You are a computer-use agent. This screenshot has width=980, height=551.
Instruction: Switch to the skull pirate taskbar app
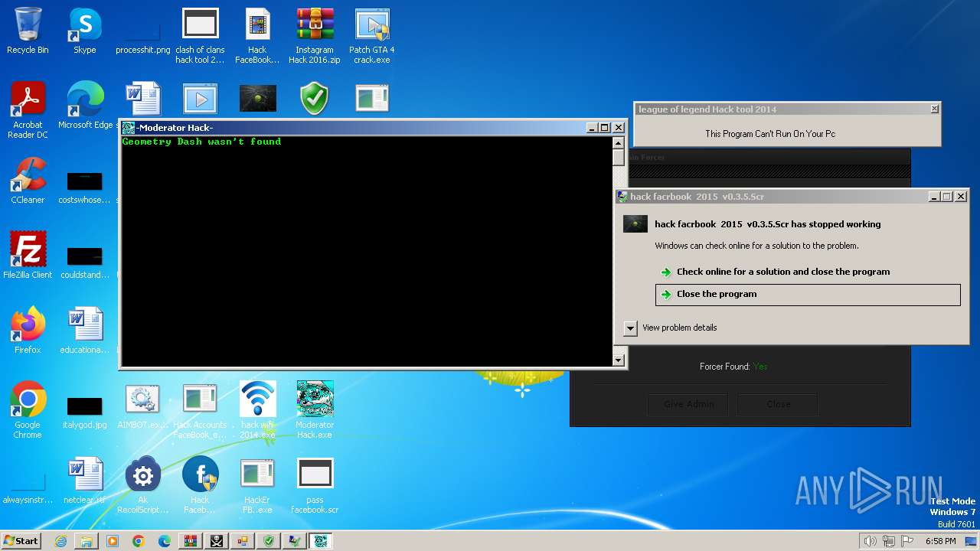point(217,541)
